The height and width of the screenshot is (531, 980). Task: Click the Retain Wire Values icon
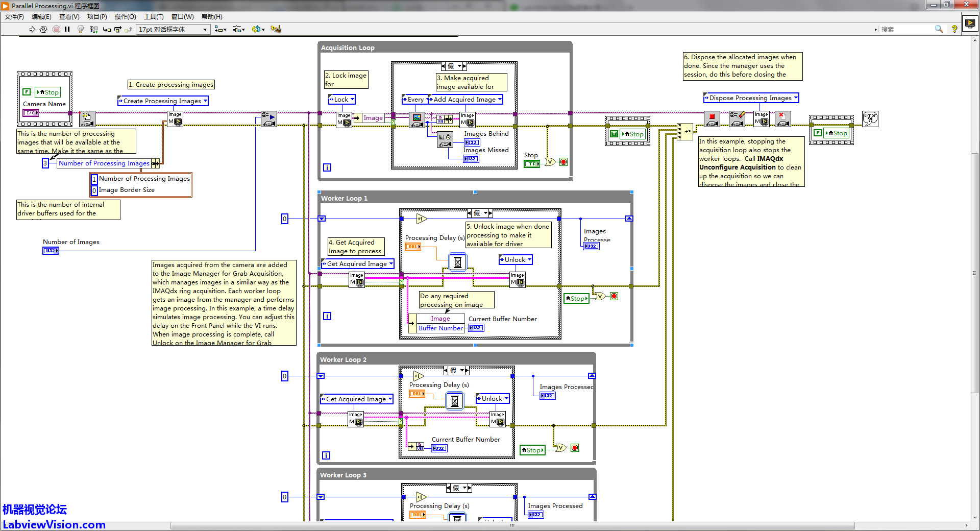93,29
